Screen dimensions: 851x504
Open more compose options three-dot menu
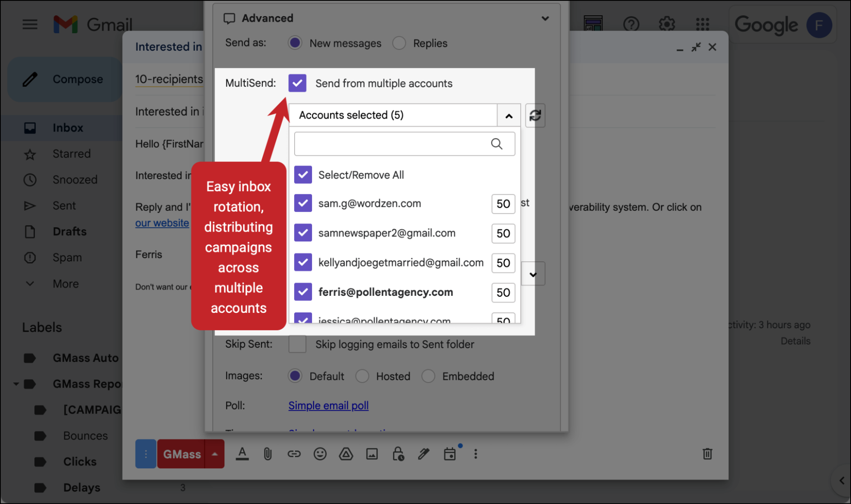476,454
